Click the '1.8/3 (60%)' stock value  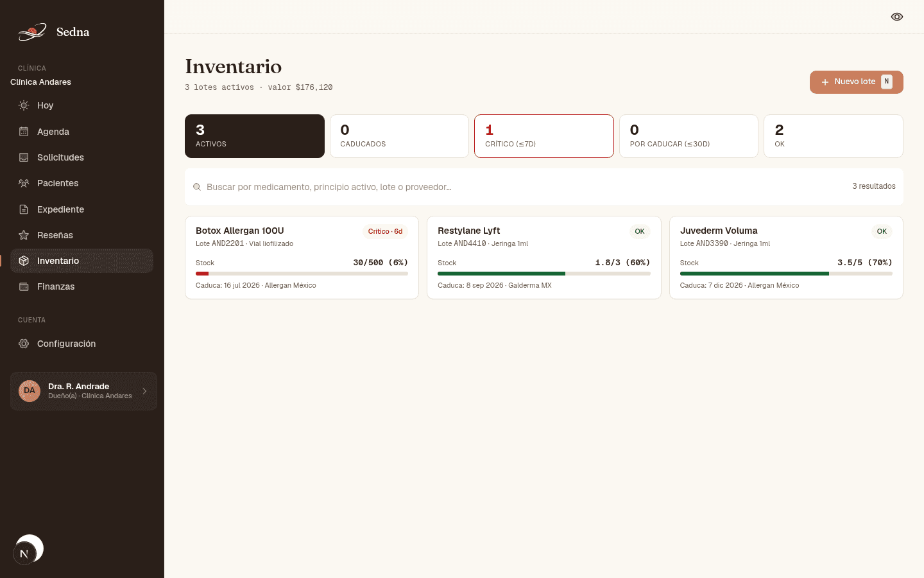pyautogui.click(x=622, y=263)
